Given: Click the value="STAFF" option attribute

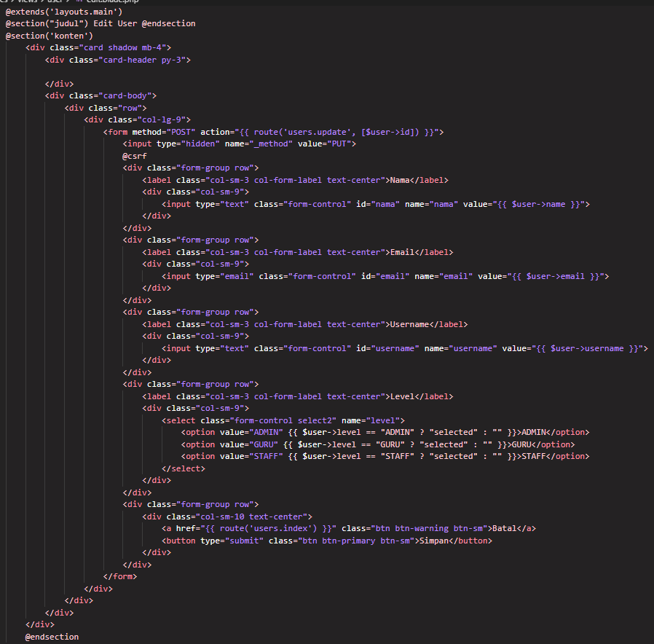Looking at the screenshot, I should [251, 457].
